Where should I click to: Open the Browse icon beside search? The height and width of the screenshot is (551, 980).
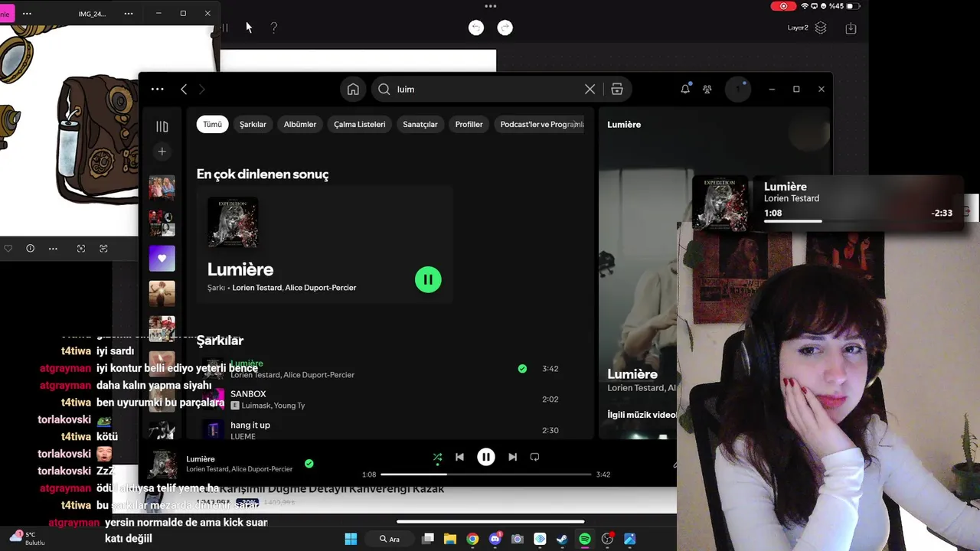pos(617,89)
